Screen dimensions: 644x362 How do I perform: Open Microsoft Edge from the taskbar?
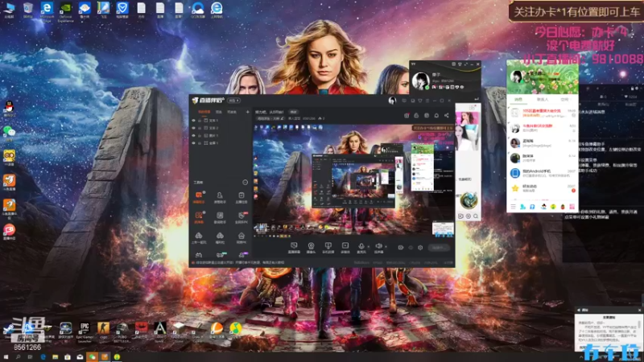click(x=43, y=357)
